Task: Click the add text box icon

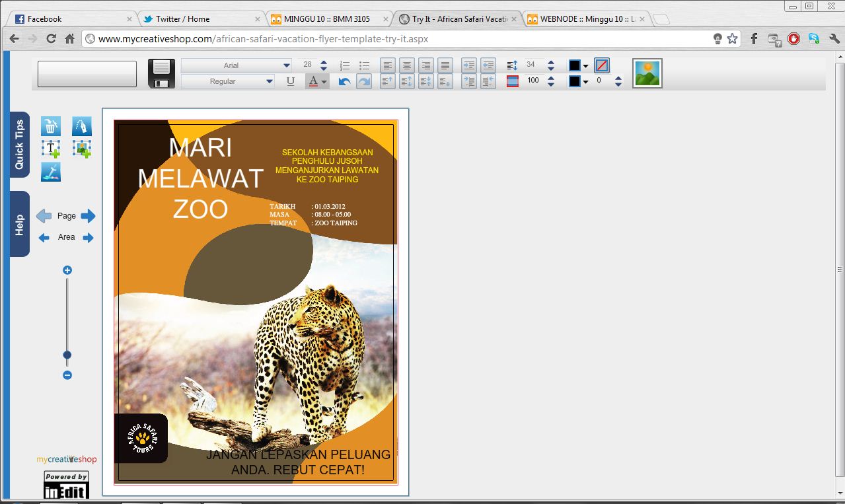Action: click(x=51, y=149)
